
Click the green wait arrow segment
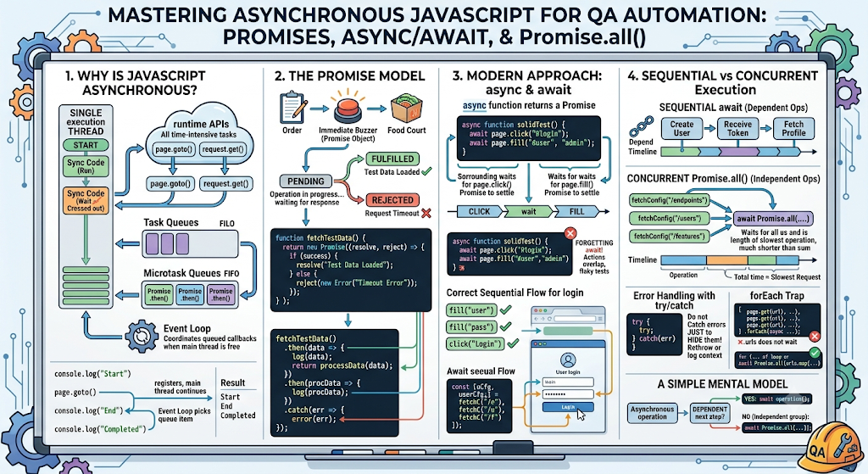tap(529, 211)
